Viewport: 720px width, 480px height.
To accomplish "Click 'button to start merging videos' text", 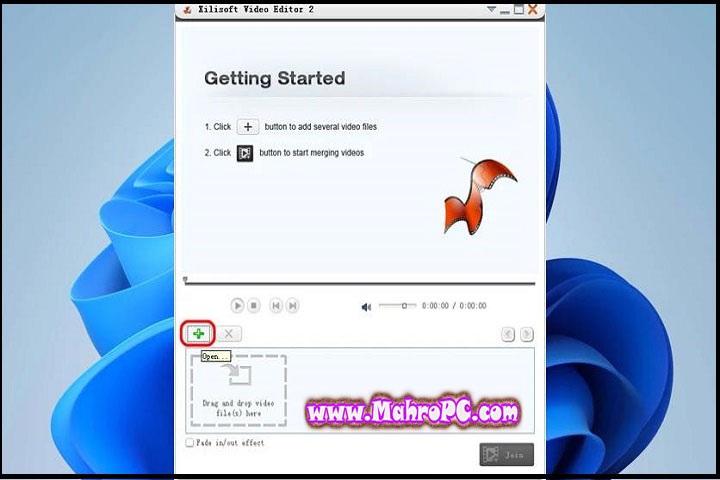I will pyautogui.click(x=312, y=153).
